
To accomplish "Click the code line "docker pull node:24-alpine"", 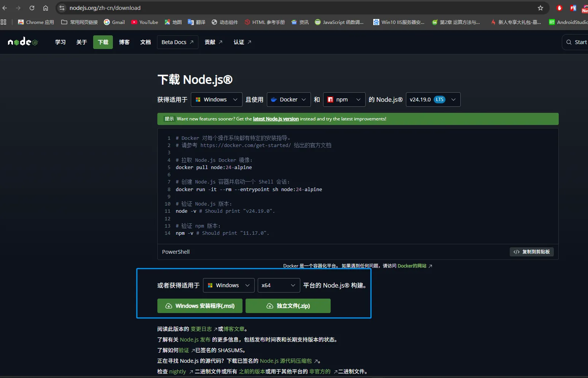I will click(x=214, y=168).
